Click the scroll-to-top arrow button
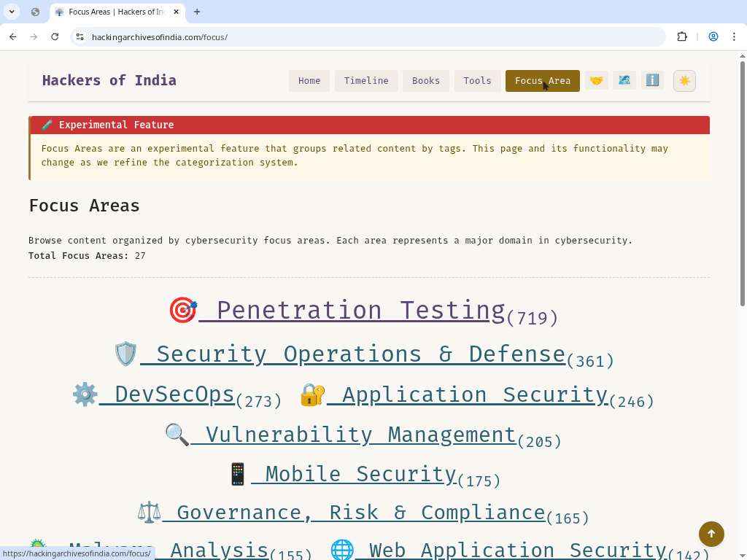This screenshot has height=560, width=747. (711, 534)
